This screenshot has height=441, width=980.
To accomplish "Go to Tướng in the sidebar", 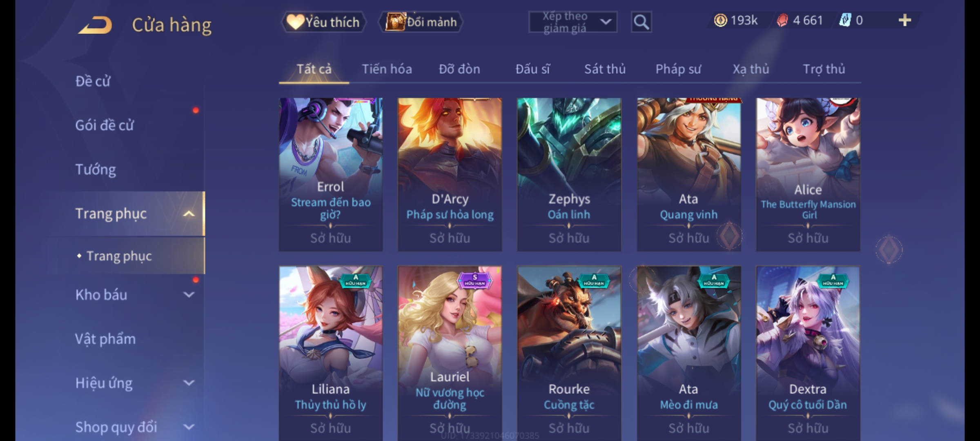I will pyautogui.click(x=96, y=169).
